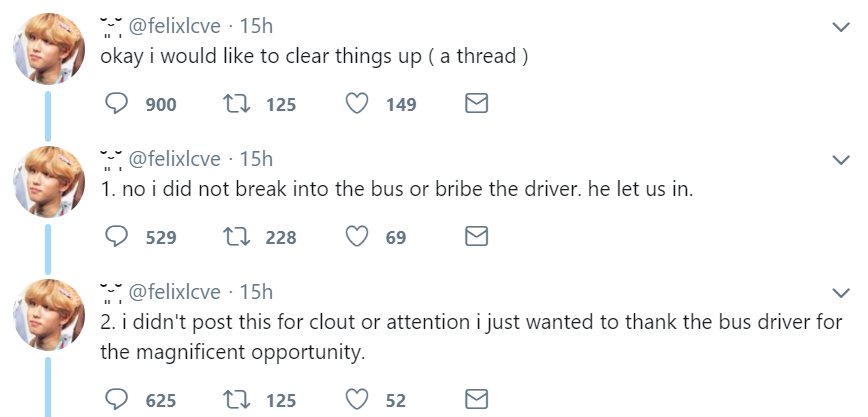The width and height of the screenshot is (868, 417).
Task: Like the tweet with 149 likes
Action: (357, 104)
